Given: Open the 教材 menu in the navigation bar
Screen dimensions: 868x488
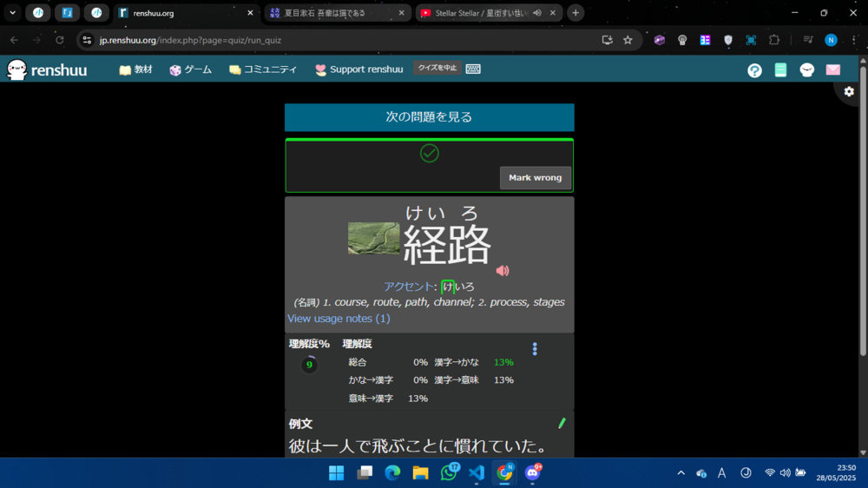Looking at the screenshot, I should 135,69.
